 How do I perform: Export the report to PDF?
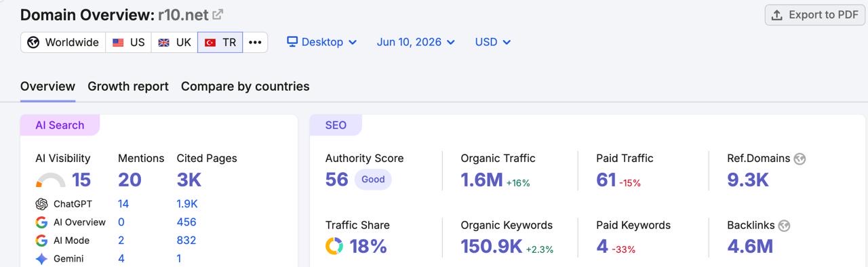pyautogui.click(x=816, y=15)
